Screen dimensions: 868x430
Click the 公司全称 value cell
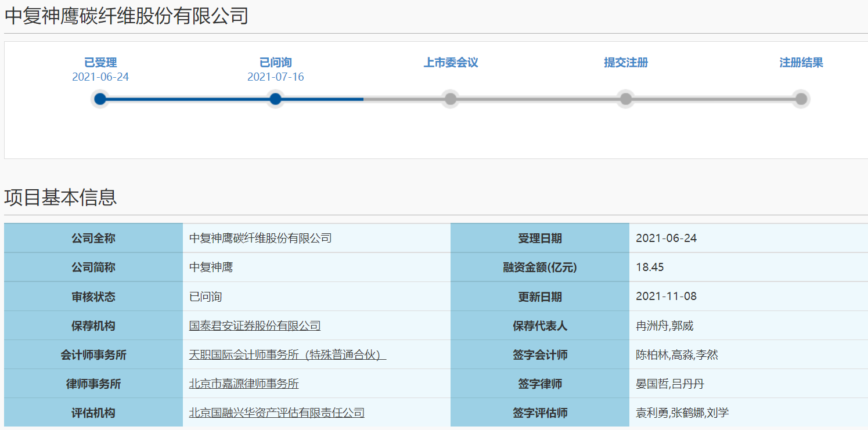316,239
